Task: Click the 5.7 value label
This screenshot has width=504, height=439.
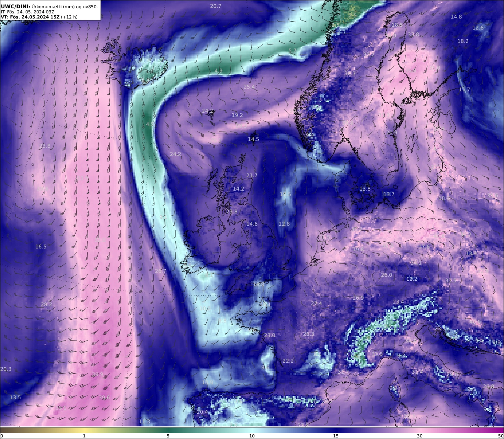Action: (x=293, y=50)
